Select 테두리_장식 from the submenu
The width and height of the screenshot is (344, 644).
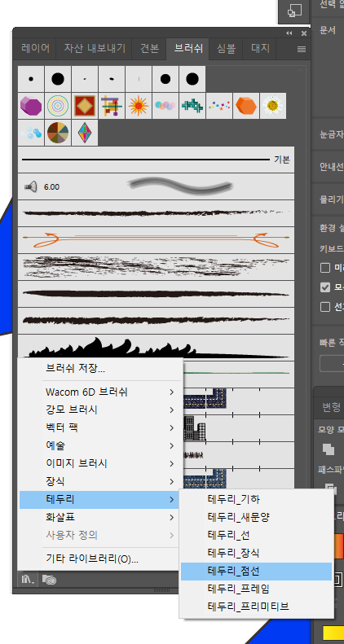tap(256, 553)
